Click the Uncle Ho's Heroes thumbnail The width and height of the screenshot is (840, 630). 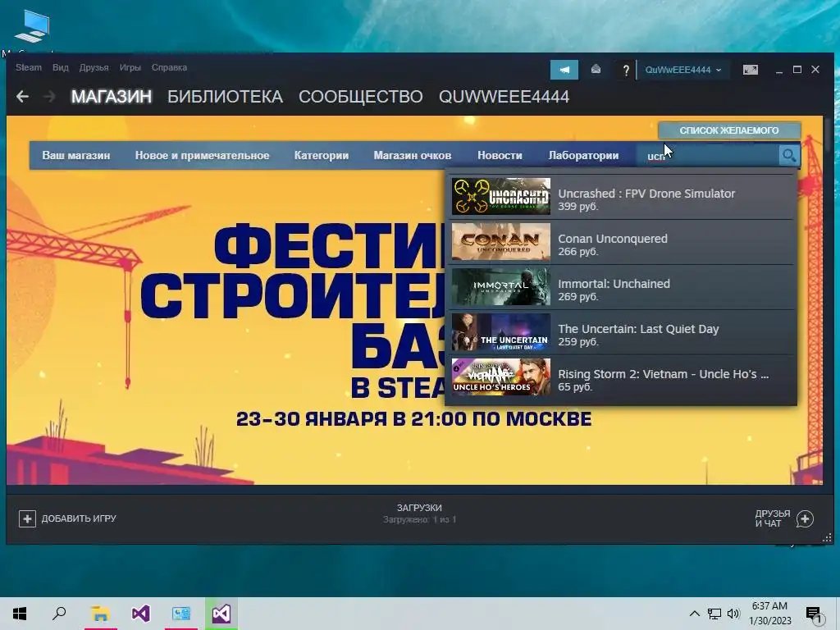tap(501, 377)
